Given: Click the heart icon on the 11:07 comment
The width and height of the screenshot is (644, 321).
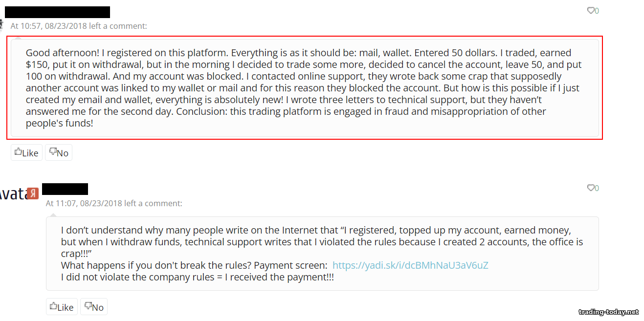Looking at the screenshot, I should [x=590, y=188].
